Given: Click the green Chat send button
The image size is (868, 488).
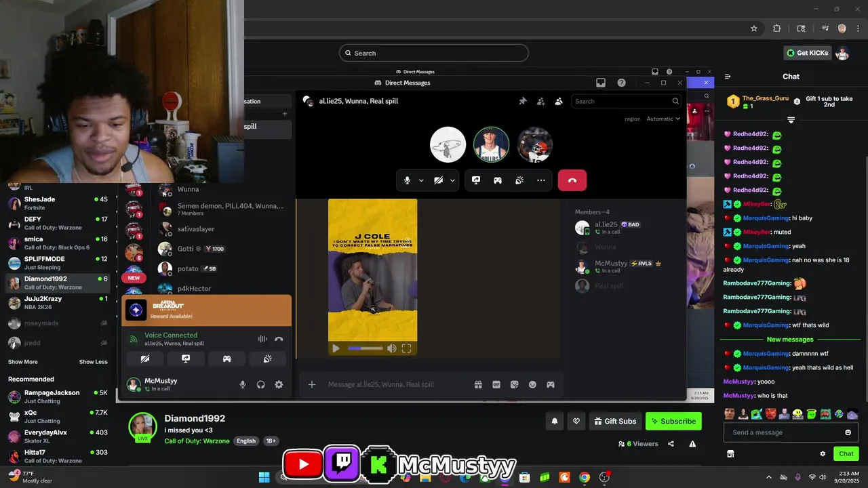Looking at the screenshot, I should (846, 454).
